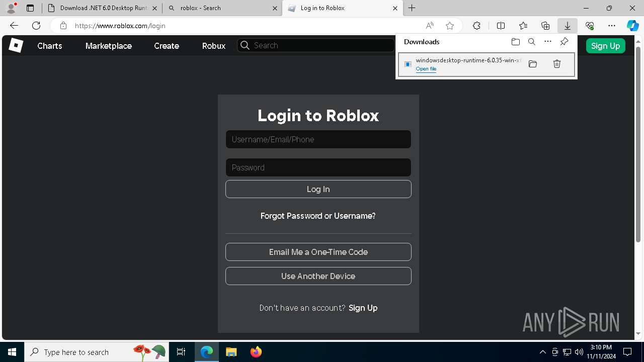Open the Edge profile avatar icon
The width and height of the screenshot is (644, 362).
11,8
